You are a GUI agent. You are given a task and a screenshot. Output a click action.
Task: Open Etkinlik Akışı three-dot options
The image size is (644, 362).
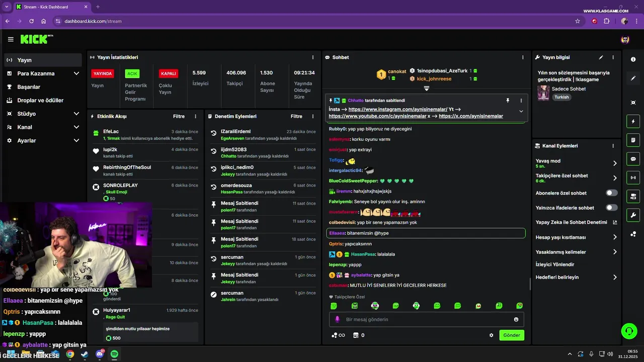(x=196, y=116)
